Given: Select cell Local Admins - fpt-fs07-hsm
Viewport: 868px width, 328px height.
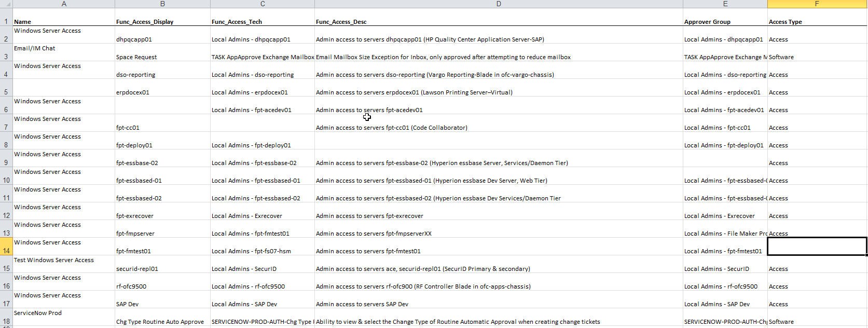Looking at the screenshot, I should (x=263, y=247).
